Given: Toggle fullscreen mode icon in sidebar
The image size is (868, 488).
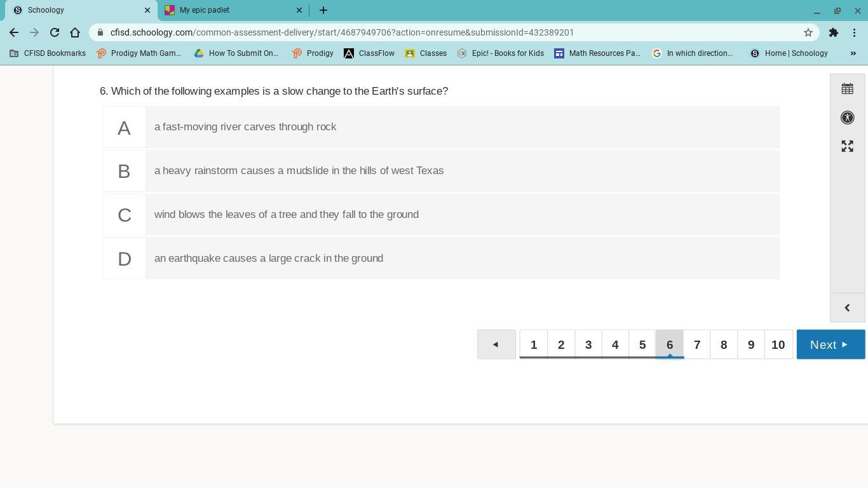Looking at the screenshot, I should click(x=847, y=146).
